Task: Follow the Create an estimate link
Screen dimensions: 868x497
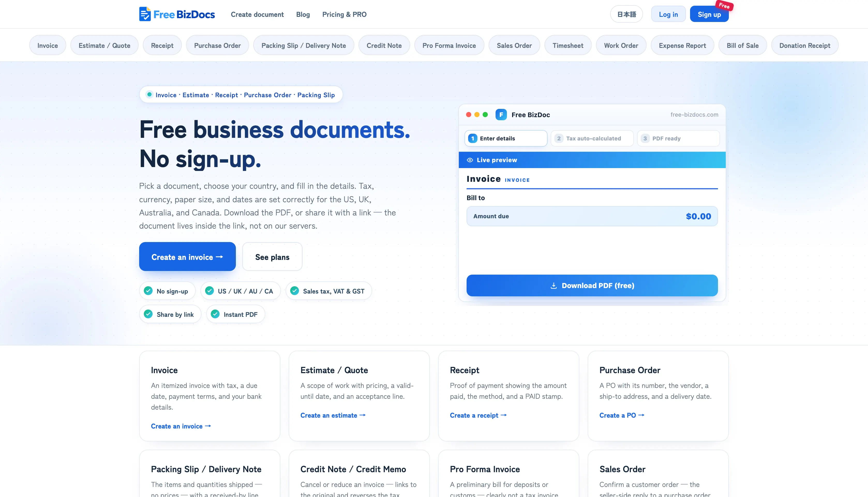Action: pos(333,416)
